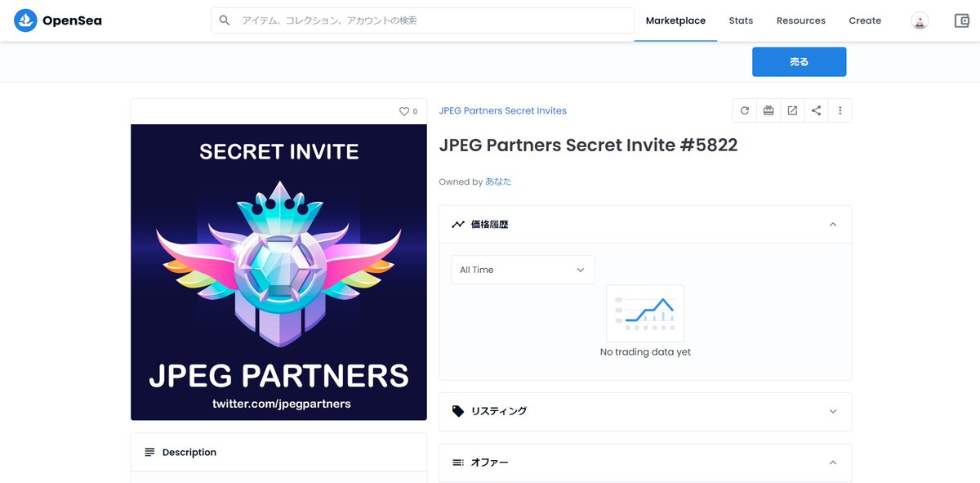Click the 価格履歴 heading label
980x483 pixels.
[x=489, y=224]
